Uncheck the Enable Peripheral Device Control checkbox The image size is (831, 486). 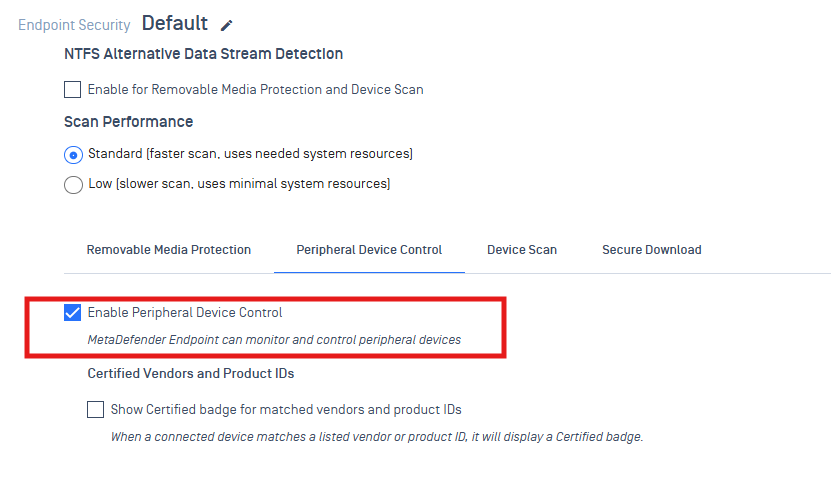[73, 313]
